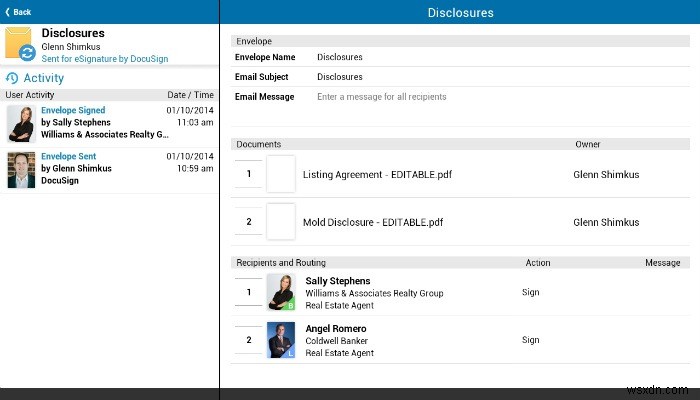Viewport: 700px width, 400px height.
Task: Open Glenn Shimkus photo in Activity list
Action: pyautogui.click(x=21, y=170)
